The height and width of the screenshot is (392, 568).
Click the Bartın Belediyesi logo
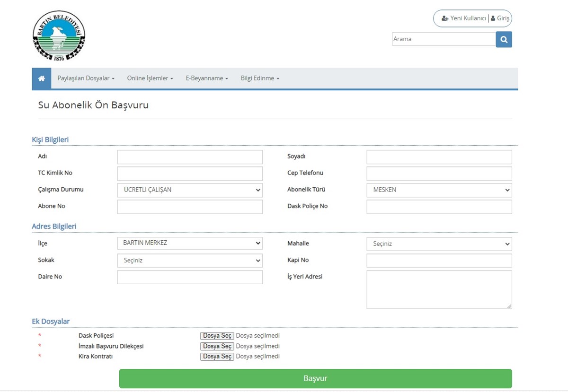pyautogui.click(x=59, y=36)
